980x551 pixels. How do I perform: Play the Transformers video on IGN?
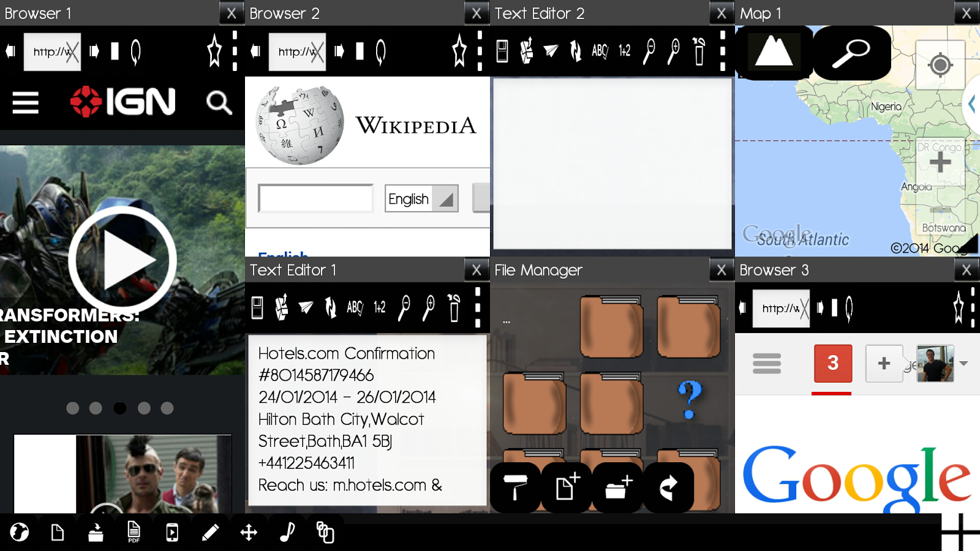[x=123, y=260]
